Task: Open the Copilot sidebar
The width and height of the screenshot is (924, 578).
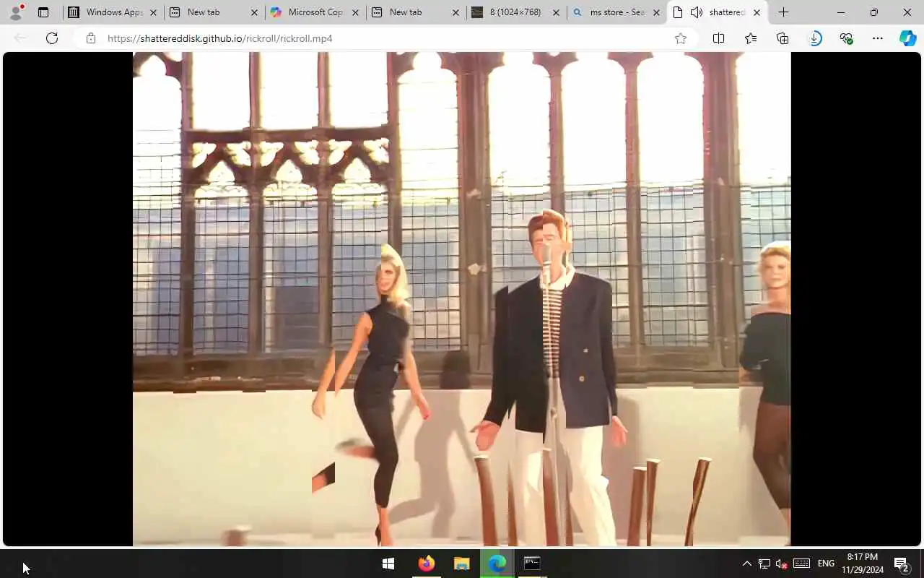Action: point(908,38)
